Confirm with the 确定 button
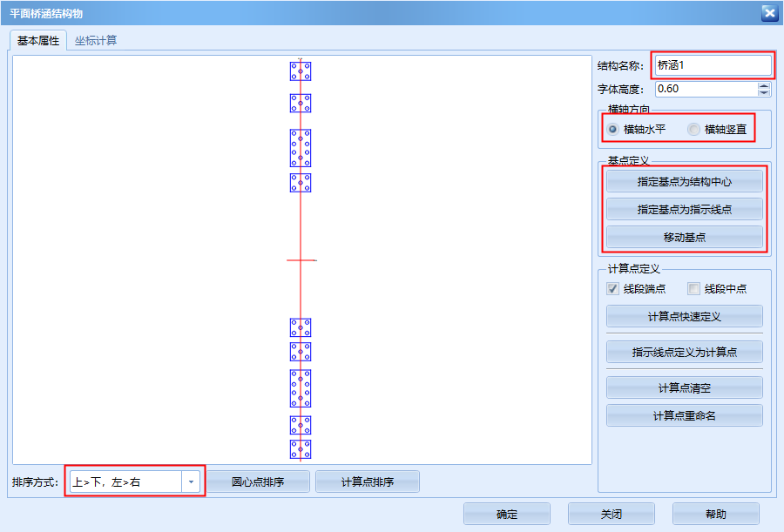 point(506,514)
